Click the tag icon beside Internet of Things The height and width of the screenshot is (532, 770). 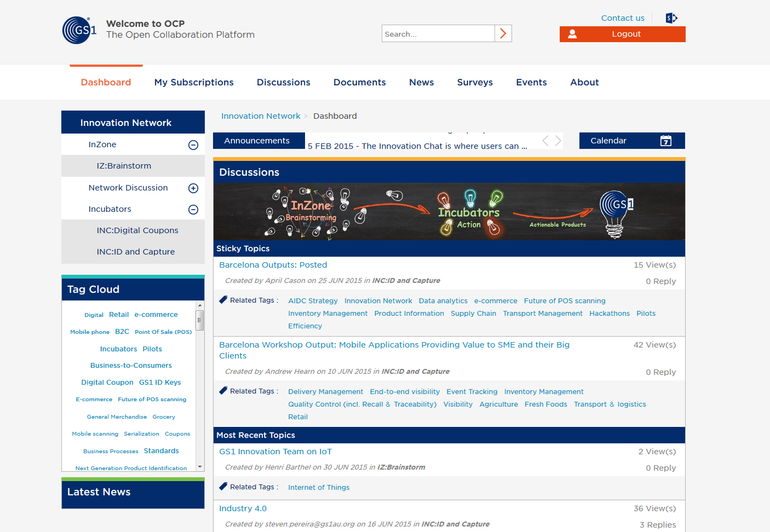[x=223, y=487]
